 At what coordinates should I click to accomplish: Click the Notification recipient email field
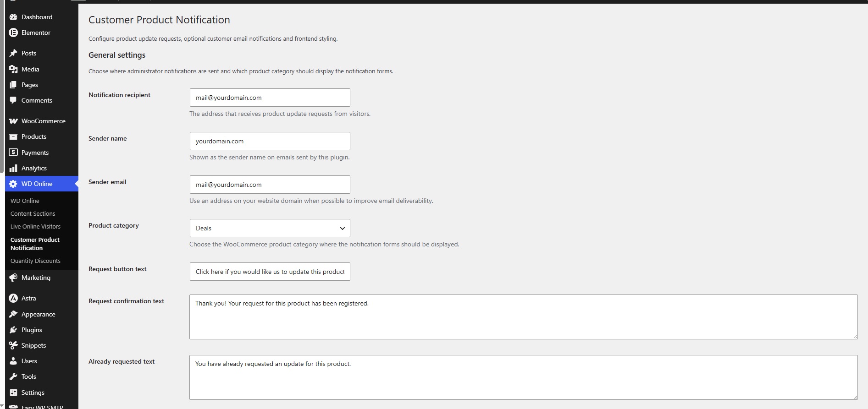[x=270, y=98]
